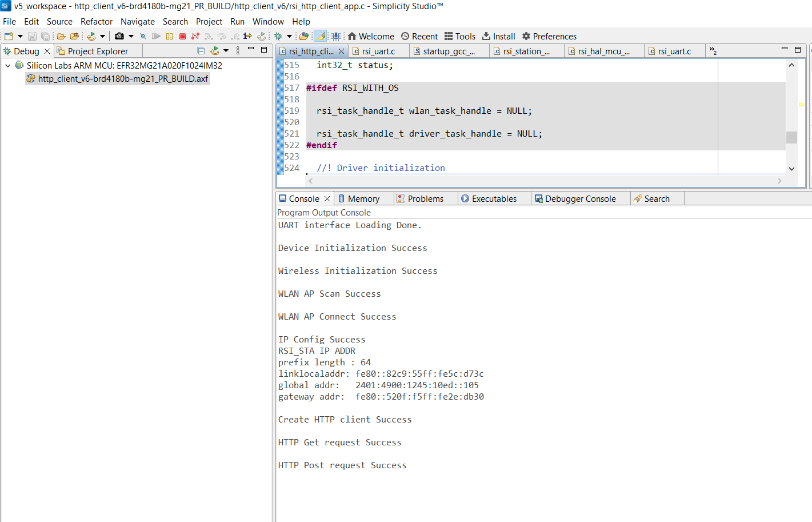The image size is (812, 522).
Task: Click the camera snapshot icon
Action: (119, 36)
